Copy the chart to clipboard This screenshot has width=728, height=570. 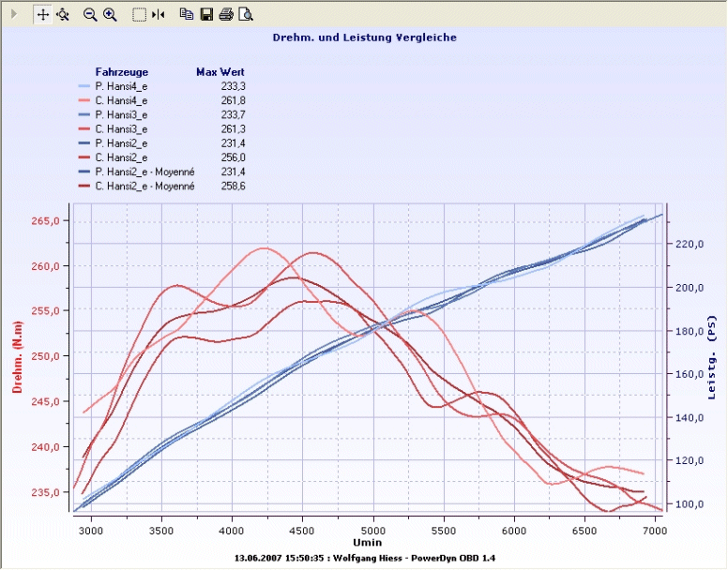tap(186, 14)
